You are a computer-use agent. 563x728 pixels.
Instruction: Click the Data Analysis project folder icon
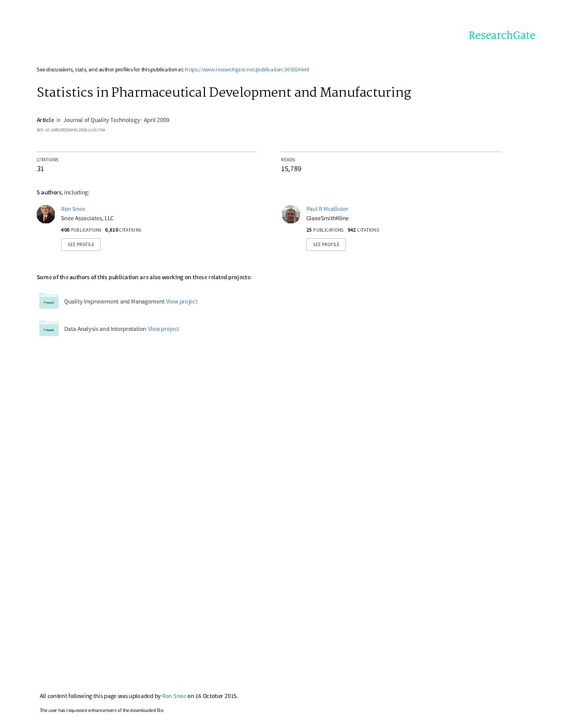(x=49, y=328)
